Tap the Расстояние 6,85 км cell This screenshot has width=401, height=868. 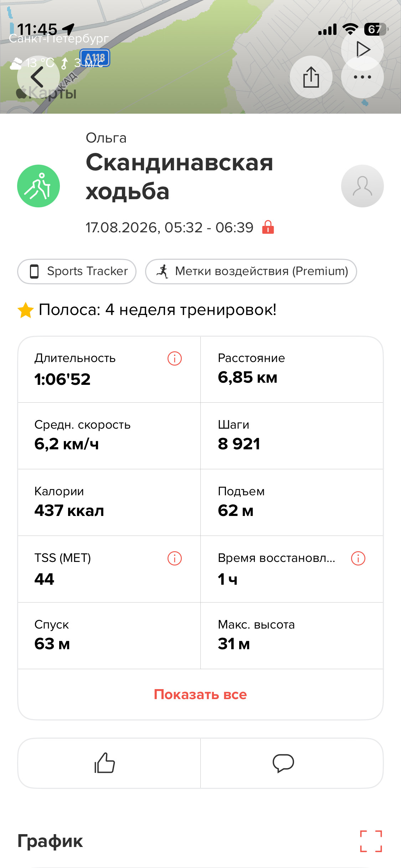(292, 370)
